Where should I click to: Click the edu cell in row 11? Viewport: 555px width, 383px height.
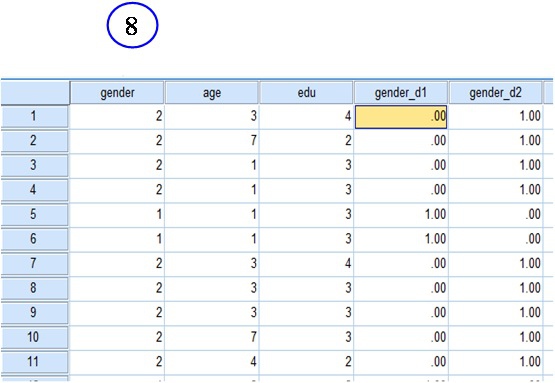tap(307, 362)
